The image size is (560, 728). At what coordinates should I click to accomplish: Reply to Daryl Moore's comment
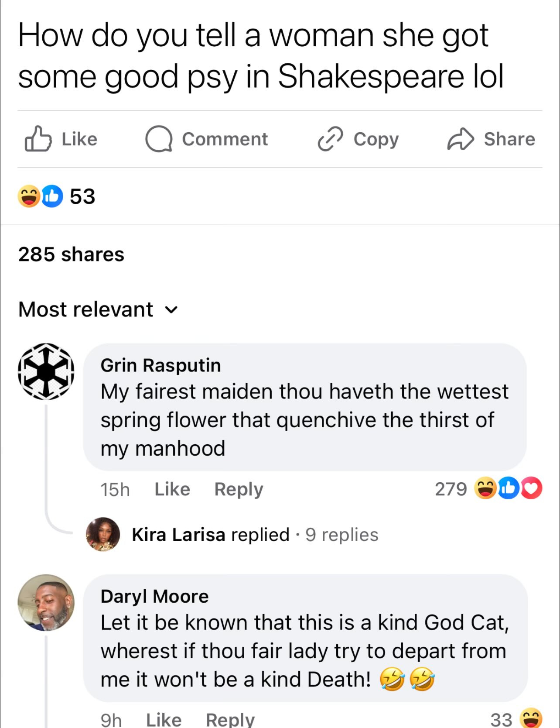click(x=230, y=719)
